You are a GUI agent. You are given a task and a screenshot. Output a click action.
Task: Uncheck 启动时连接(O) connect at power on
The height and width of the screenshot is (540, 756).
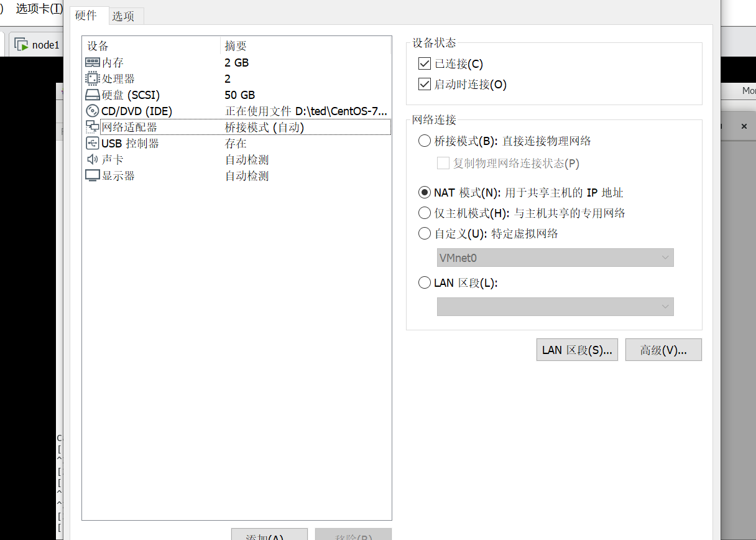(x=425, y=84)
